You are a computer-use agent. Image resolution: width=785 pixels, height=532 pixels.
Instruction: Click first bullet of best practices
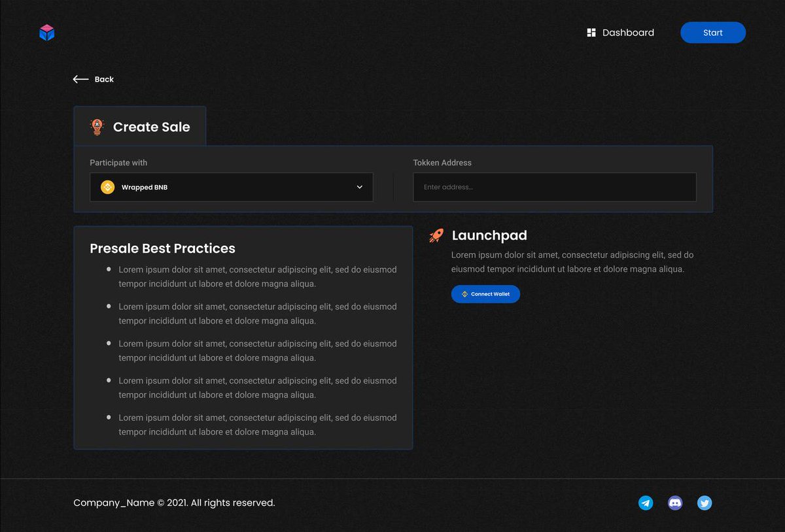click(x=258, y=276)
